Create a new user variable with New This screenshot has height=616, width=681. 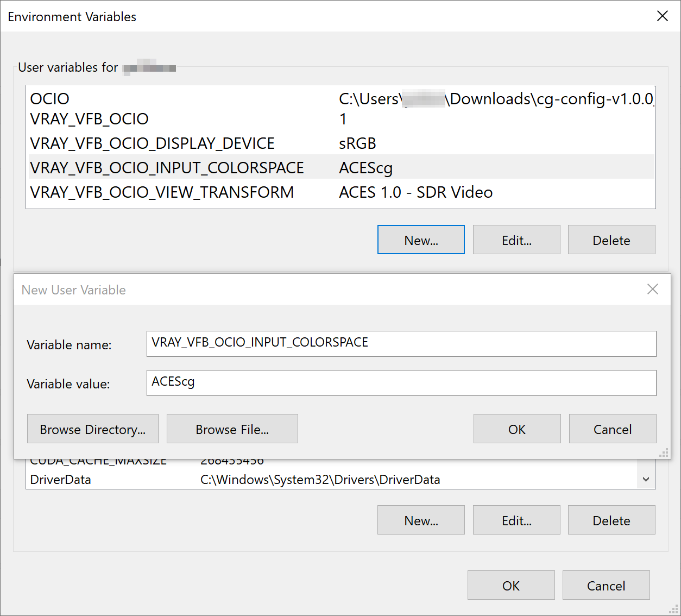tap(421, 240)
